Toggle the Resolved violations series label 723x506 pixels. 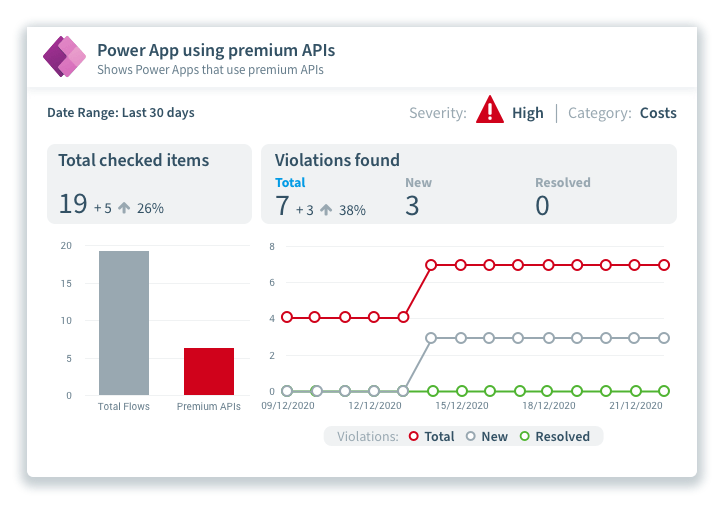point(563,436)
